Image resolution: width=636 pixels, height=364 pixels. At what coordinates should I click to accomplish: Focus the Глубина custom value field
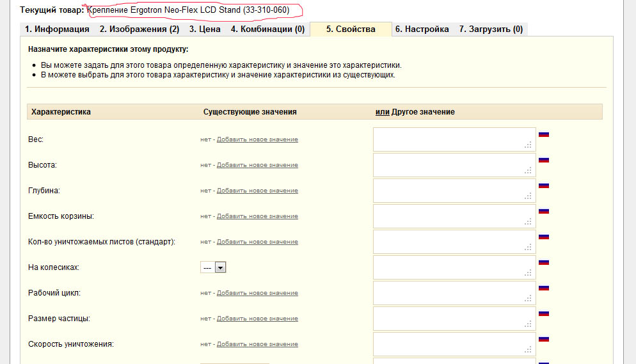click(x=454, y=191)
